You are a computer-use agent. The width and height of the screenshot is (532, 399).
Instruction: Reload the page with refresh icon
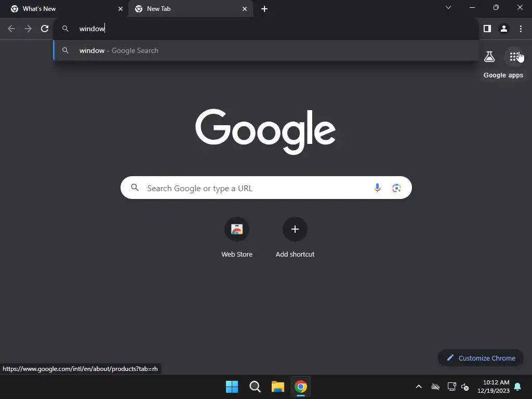pos(45,29)
